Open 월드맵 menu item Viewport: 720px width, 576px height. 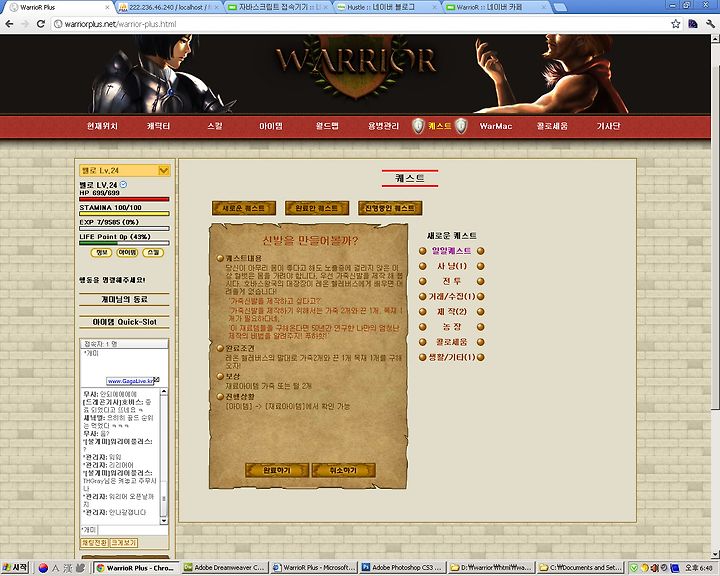click(x=327, y=126)
